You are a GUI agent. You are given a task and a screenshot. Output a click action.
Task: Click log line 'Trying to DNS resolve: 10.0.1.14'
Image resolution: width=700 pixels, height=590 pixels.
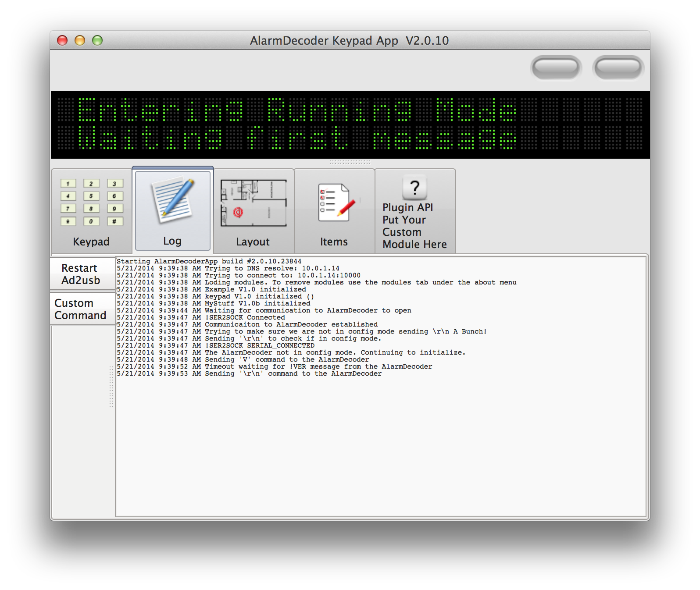point(228,268)
